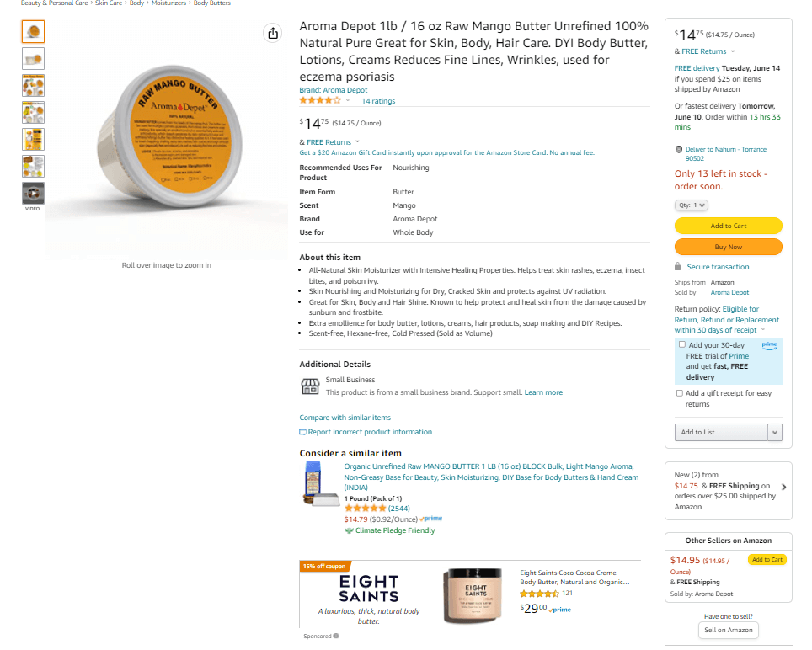Select the third product image thumbnail
Image resolution: width=812 pixels, height=650 pixels.
coord(32,85)
